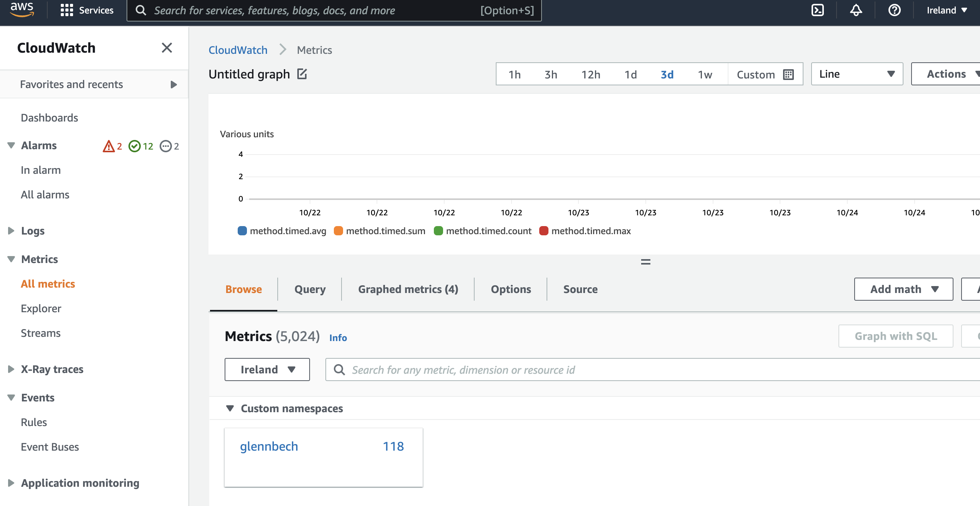Edit the Untitled graph name pencil

(x=302, y=74)
